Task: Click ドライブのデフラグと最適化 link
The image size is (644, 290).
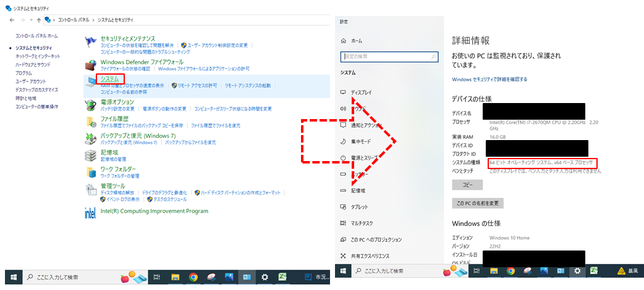Action: click(x=164, y=193)
